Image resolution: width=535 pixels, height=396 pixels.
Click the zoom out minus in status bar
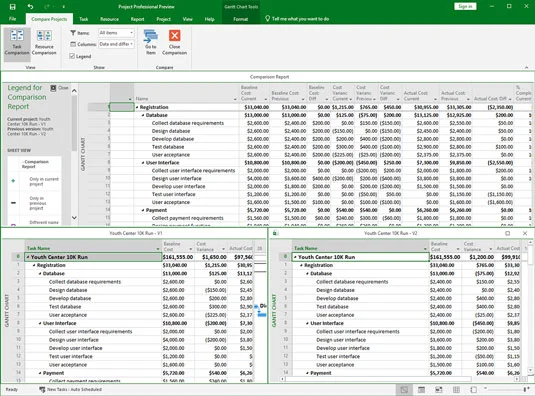[x=485, y=389]
